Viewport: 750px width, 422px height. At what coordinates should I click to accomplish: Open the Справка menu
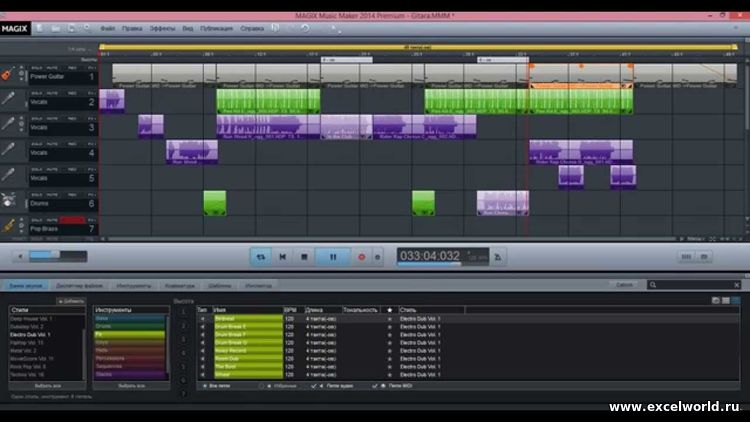(252, 28)
